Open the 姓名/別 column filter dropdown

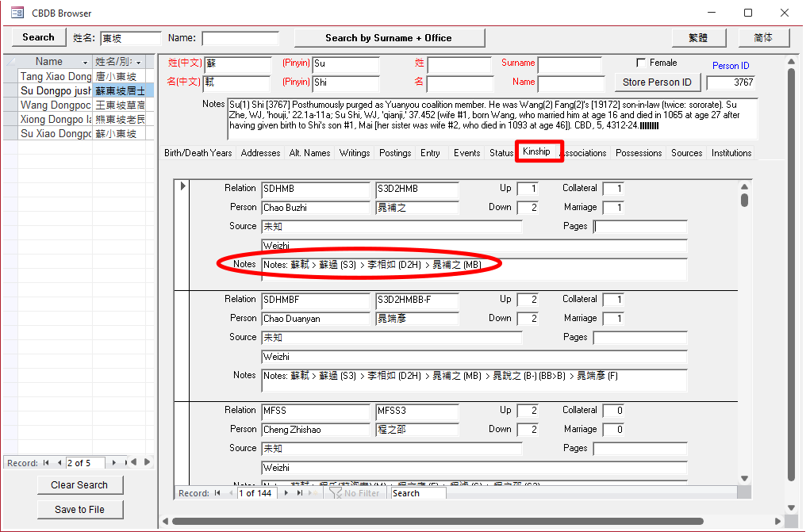138,62
